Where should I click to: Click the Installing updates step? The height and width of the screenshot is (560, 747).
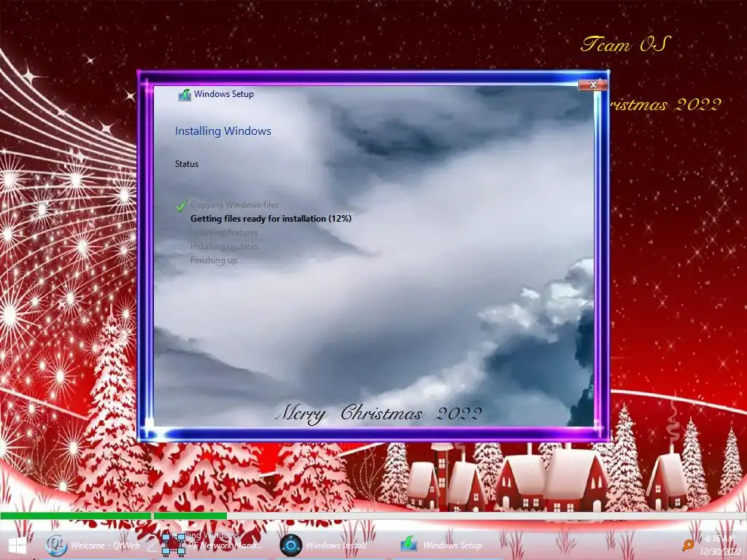[224, 246]
